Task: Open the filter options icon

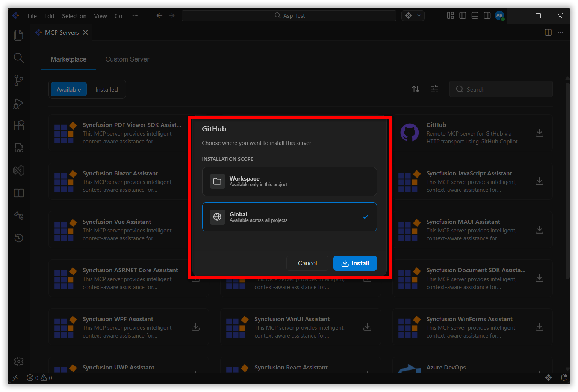Action: tap(434, 89)
